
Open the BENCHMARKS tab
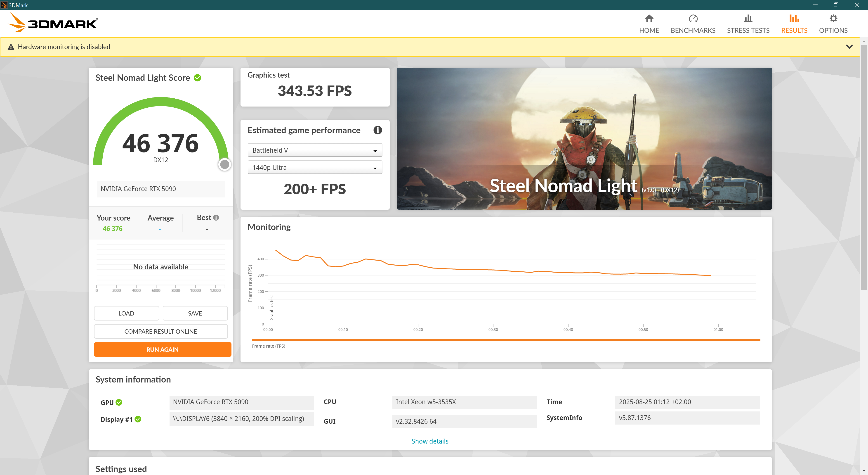pos(693,24)
